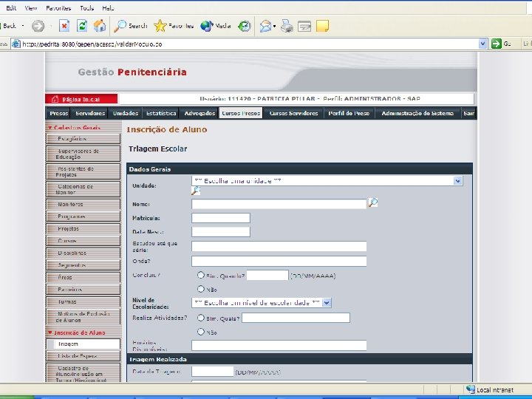Select Triagem sidebar item
Screen dimensions: 532x399
point(83,344)
